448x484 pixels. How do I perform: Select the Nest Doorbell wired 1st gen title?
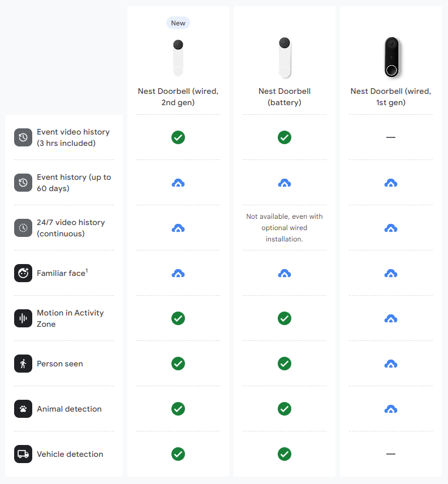point(391,97)
